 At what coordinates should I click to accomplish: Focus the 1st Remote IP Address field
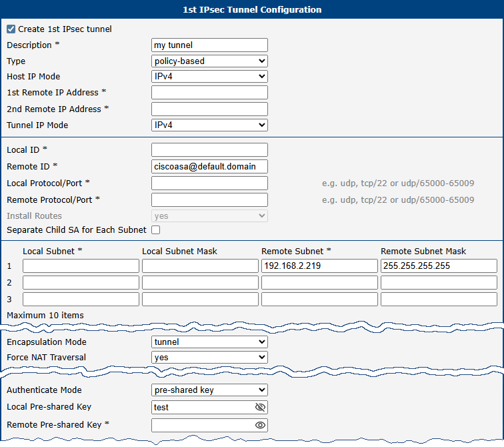(x=209, y=93)
